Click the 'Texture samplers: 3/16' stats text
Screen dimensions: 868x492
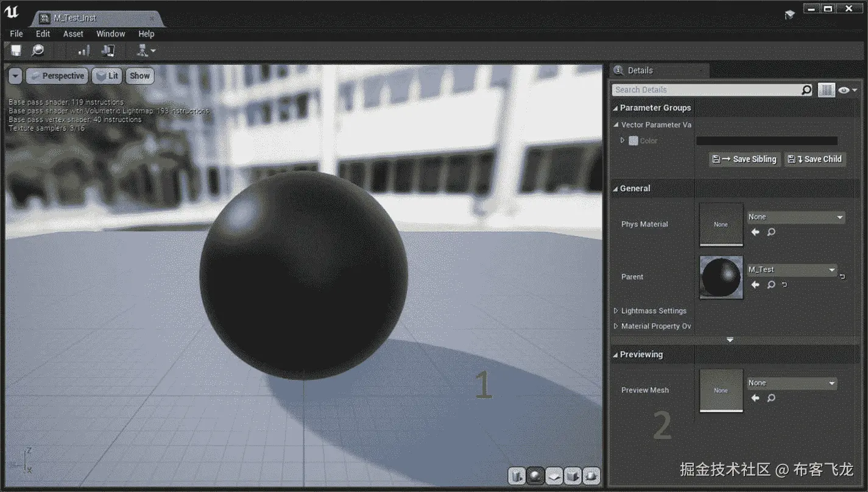46,128
